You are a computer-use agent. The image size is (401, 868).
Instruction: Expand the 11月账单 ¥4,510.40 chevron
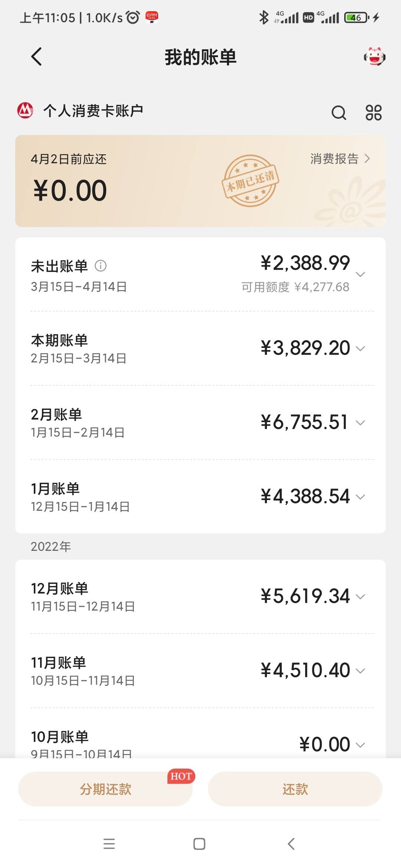tap(360, 671)
